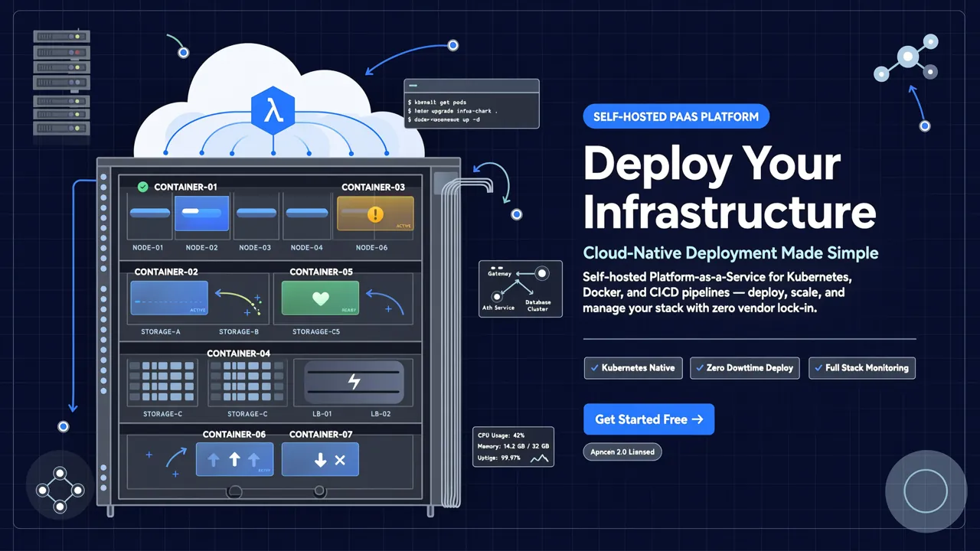Click the lightning bolt load balancer tile
This screenshot has width=980, height=551.
[x=354, y=382]
